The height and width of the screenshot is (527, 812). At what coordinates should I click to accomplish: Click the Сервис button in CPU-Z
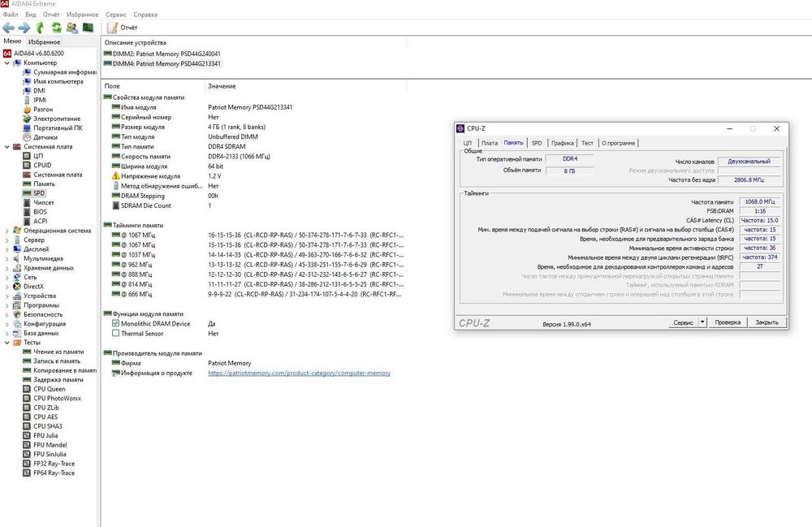(x=683, y=322)
